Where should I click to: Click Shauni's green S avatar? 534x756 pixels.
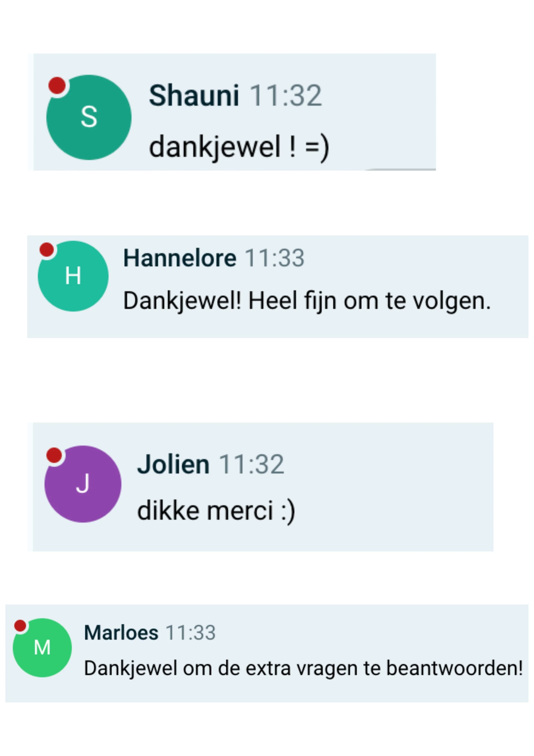89,117
